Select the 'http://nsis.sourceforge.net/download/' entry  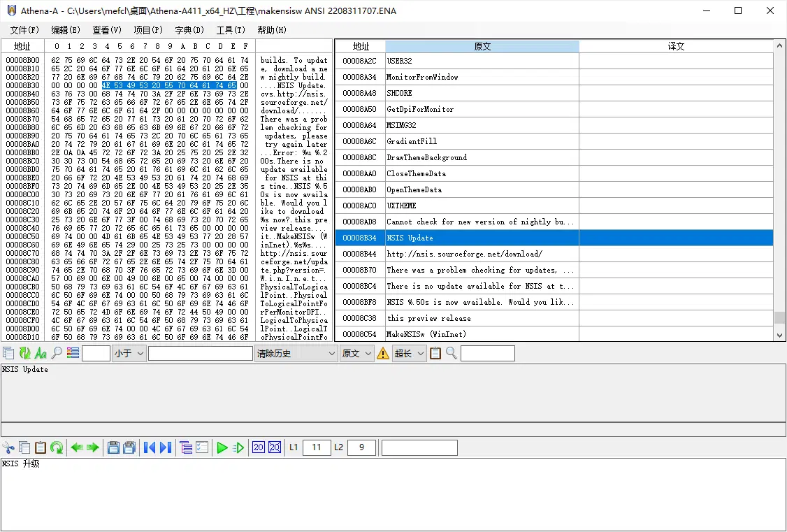(482, 254)
